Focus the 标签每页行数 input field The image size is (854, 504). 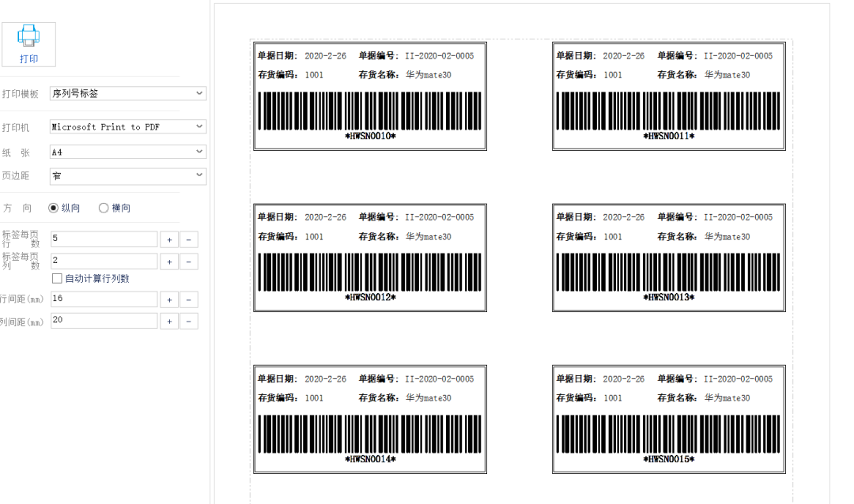[104, 239]
